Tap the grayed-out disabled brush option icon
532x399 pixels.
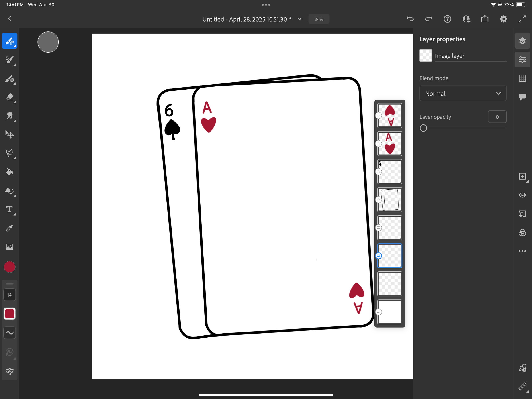(10, 352)
